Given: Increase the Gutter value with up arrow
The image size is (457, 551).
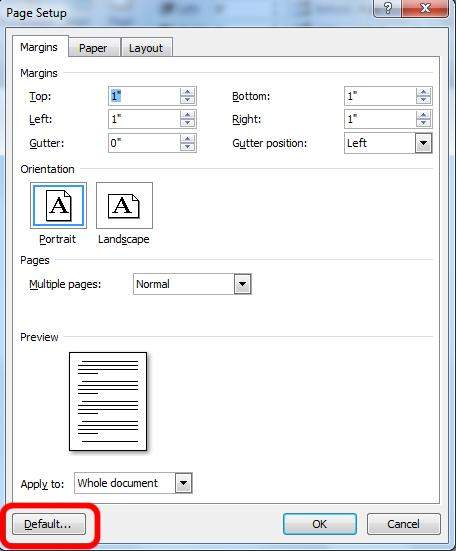Looking at the screenshot, I should tap(188, 139).
